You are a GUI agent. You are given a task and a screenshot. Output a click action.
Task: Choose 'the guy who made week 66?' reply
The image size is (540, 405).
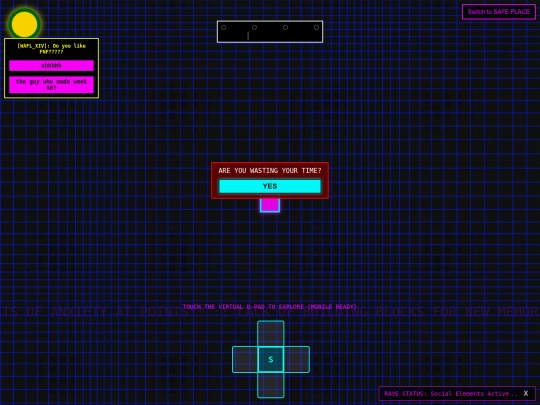pyautogui.click(x=51, y=85)
